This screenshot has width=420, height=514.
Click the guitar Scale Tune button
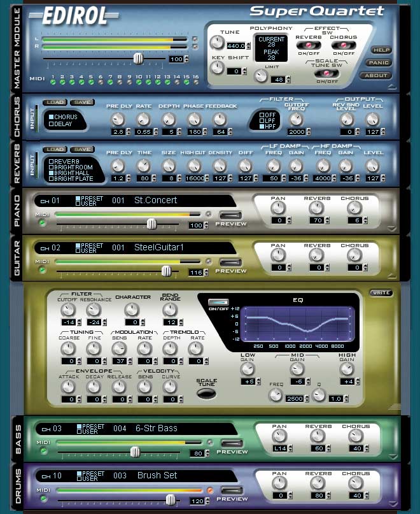(206, 393)
